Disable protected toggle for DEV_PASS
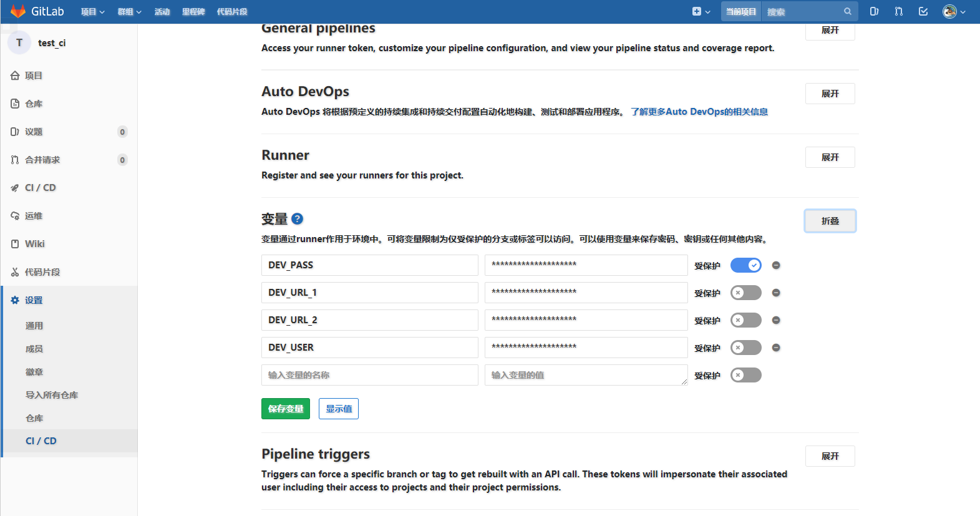Screen dimensions: 980x516 pyautogui.click(x=745, y=265)
